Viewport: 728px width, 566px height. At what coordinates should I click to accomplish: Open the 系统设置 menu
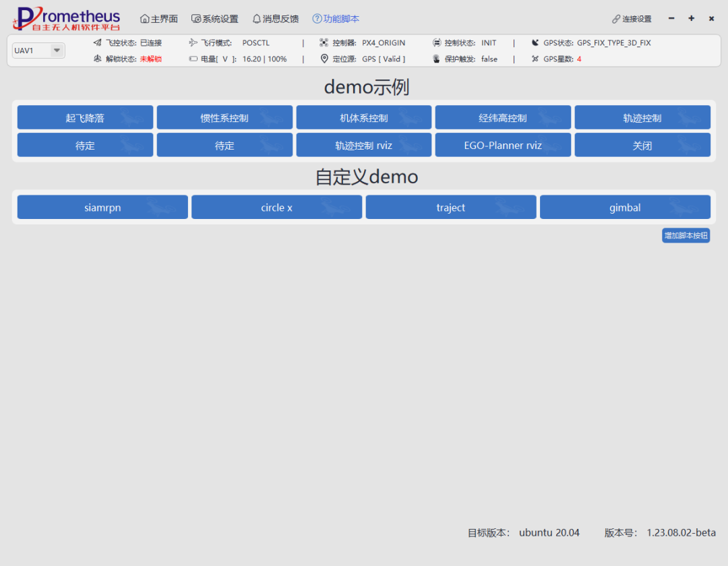(214, 19)
